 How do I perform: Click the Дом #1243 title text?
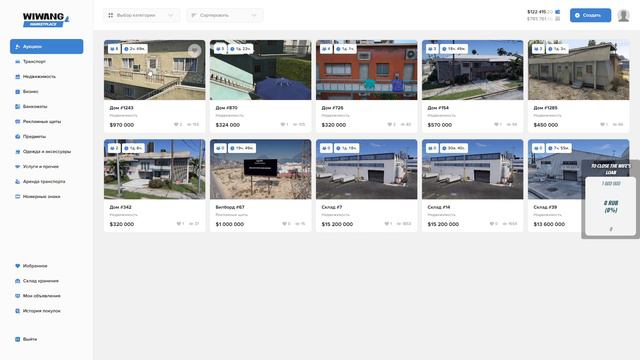pos(121,108)
